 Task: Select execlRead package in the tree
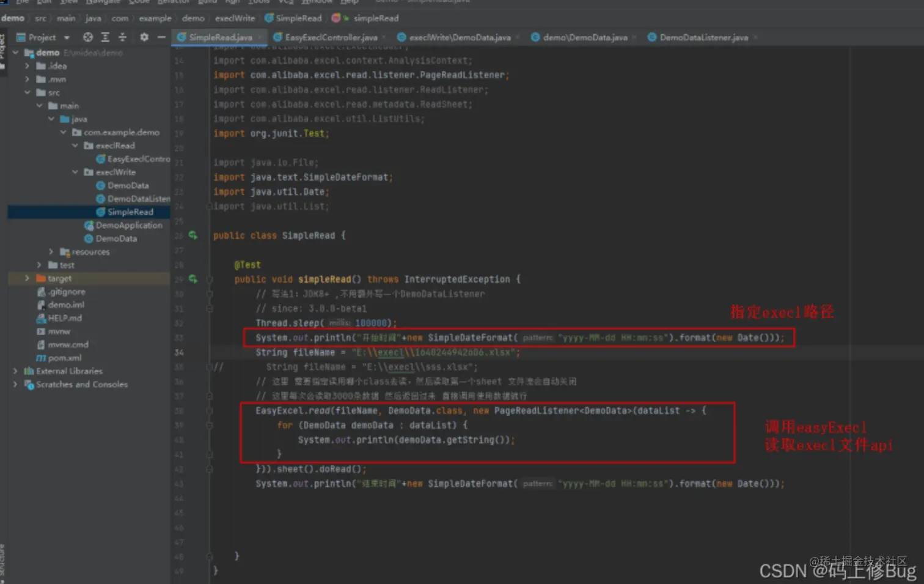click(x=115, y=146)
